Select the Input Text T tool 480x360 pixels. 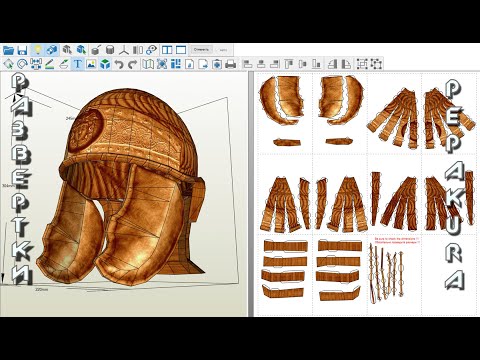[77, 64]
